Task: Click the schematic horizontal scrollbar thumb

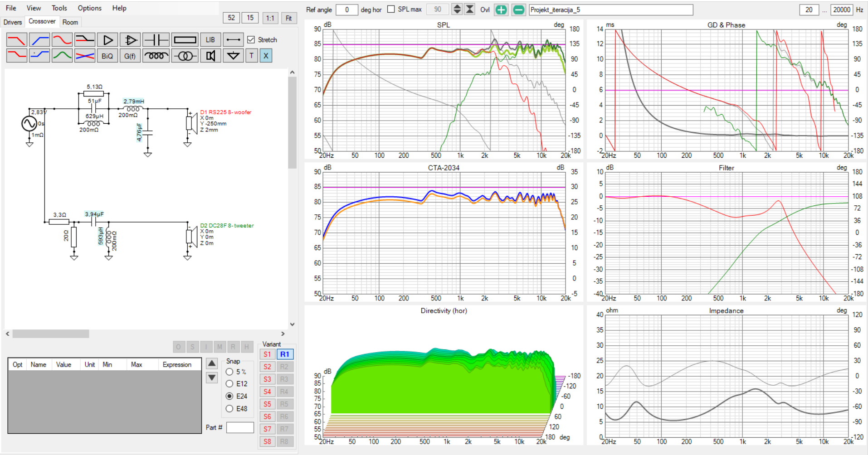Action: 51,334
